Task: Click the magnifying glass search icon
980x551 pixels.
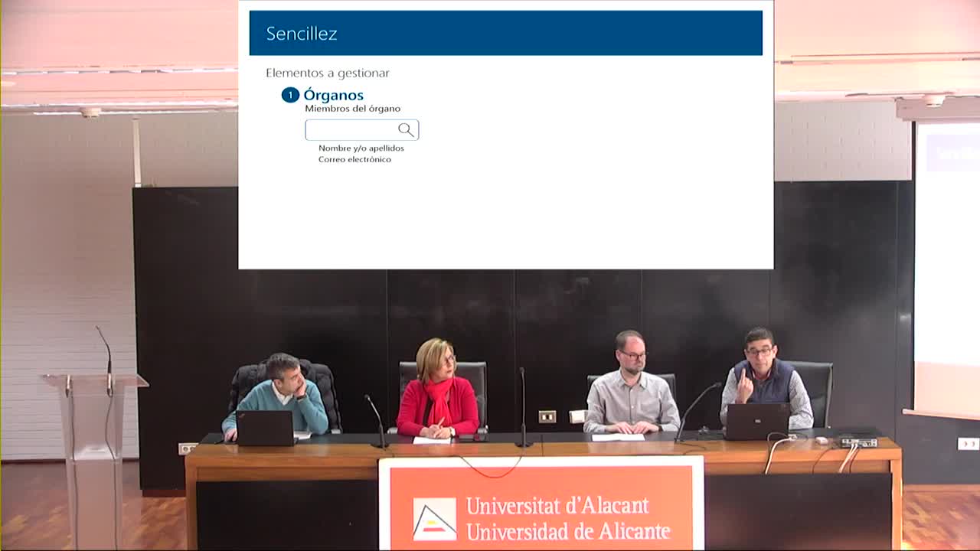Action: point(406,130)
